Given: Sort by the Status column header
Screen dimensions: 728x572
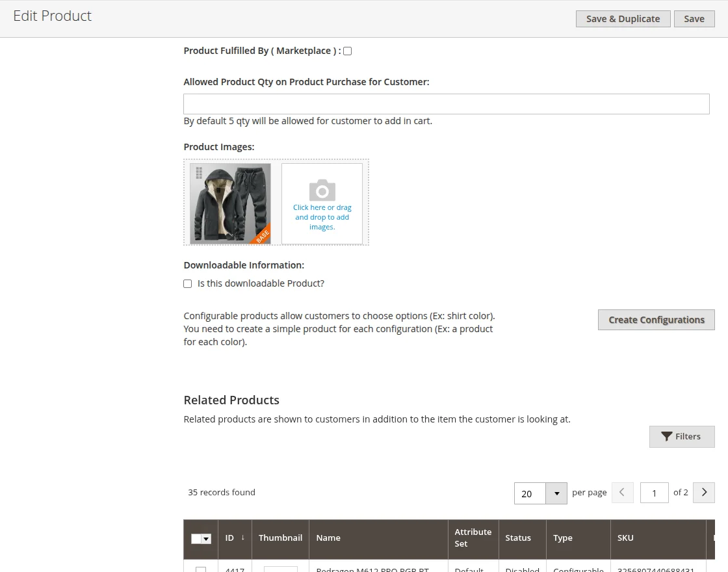Looking at the screenshot, I should (x=518, y=538).
